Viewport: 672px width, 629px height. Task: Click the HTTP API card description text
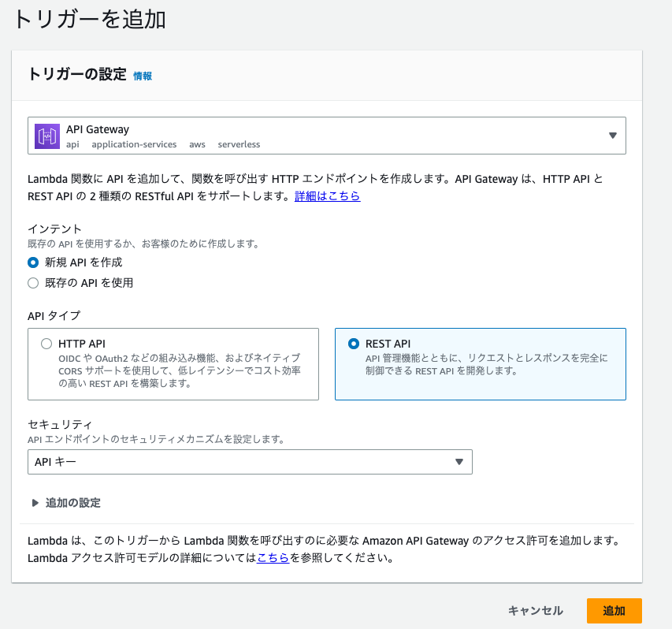click(180, 370)
